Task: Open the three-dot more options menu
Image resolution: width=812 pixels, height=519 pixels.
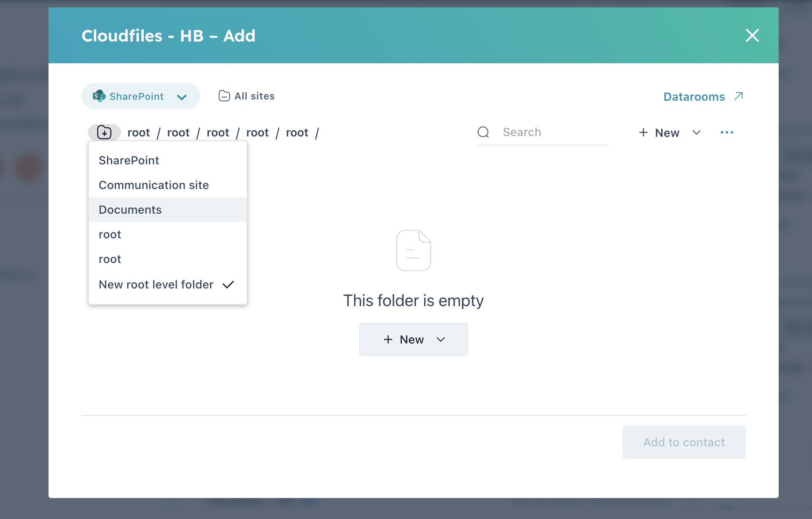Action: (726, 132)
